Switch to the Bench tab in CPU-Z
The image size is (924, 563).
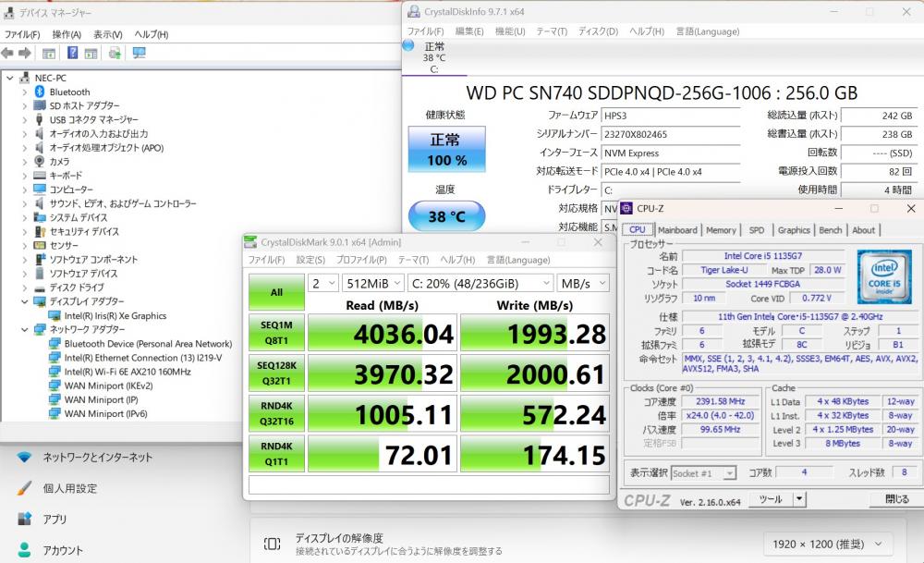(x=831, y=230)
